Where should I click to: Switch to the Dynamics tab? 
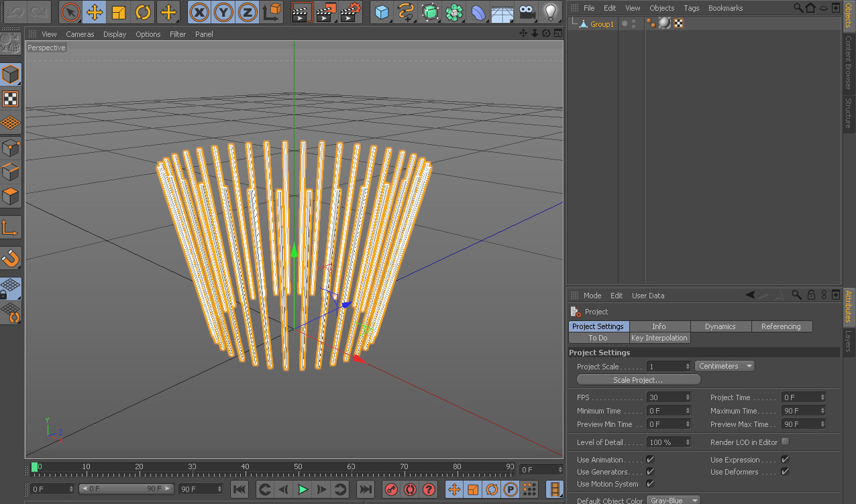(x=720, y=326)
